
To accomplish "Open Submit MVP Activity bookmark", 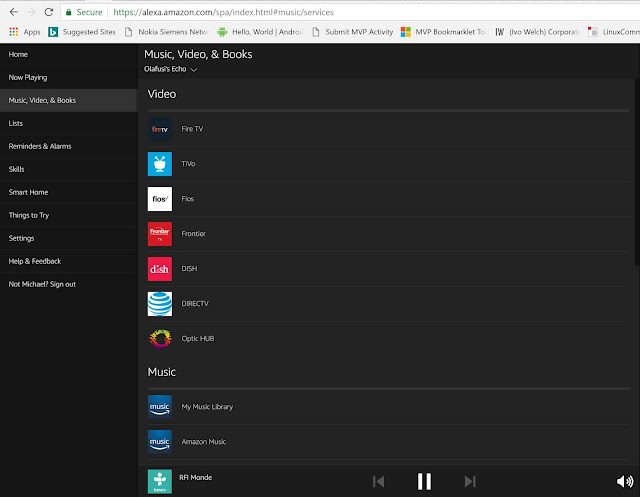I will (x=353, y=32).
